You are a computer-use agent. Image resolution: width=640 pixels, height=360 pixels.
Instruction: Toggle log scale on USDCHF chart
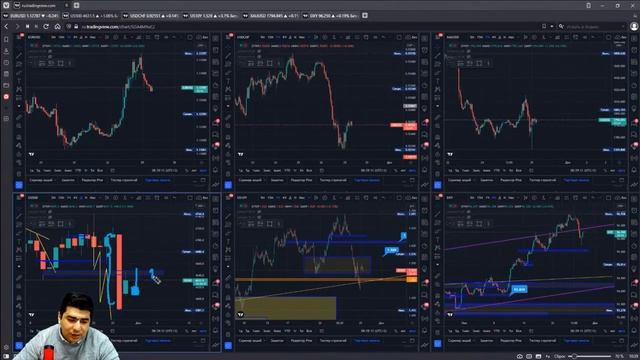[x=403, y=170]
